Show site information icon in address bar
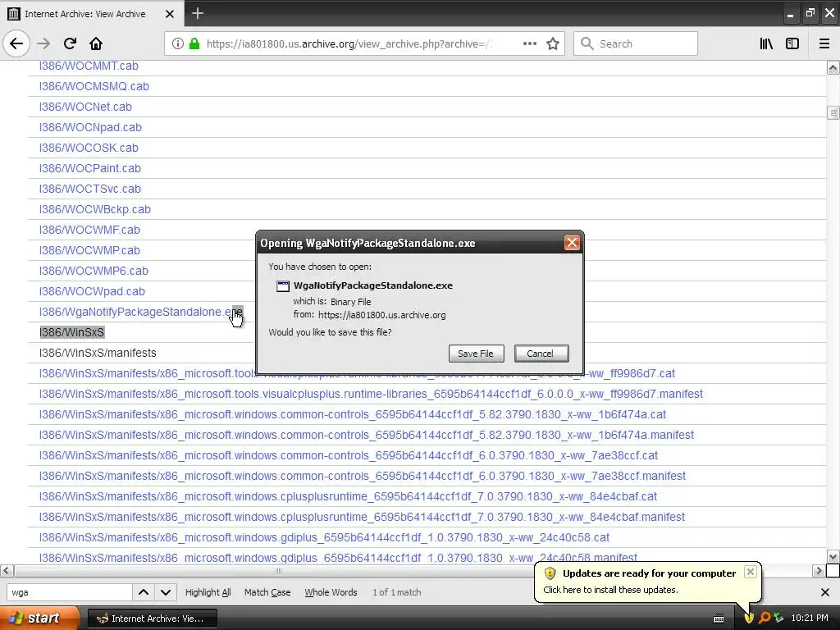The width and height of the screenshot is (840, 630). (177, 43)
